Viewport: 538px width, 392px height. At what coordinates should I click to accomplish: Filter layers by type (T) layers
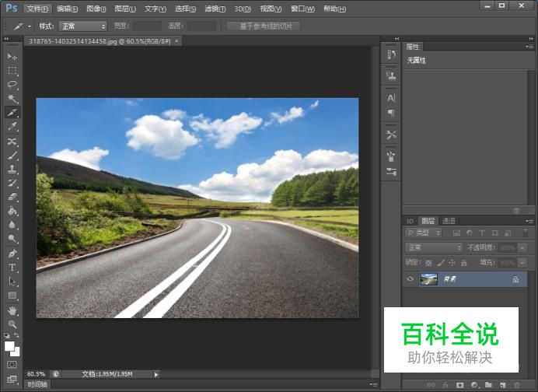tap(482, 233)
